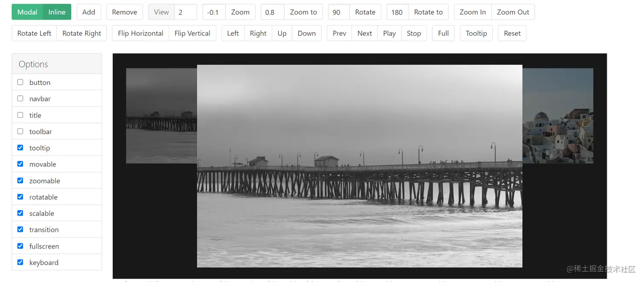Click the Zoom In button

pyautogui.click(x=473, y=12)
